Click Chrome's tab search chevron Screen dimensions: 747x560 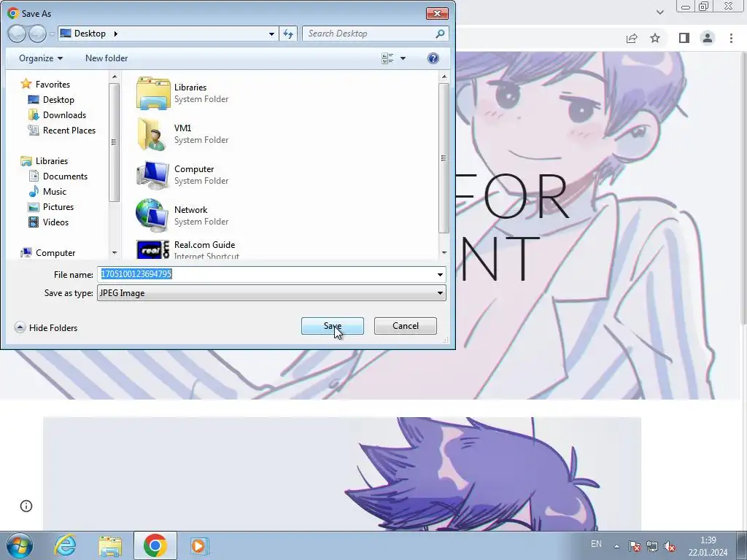tap(659, 12)
